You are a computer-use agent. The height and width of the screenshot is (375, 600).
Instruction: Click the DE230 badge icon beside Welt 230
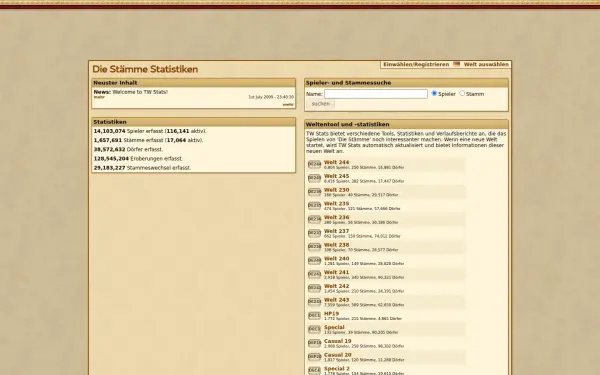315,192
